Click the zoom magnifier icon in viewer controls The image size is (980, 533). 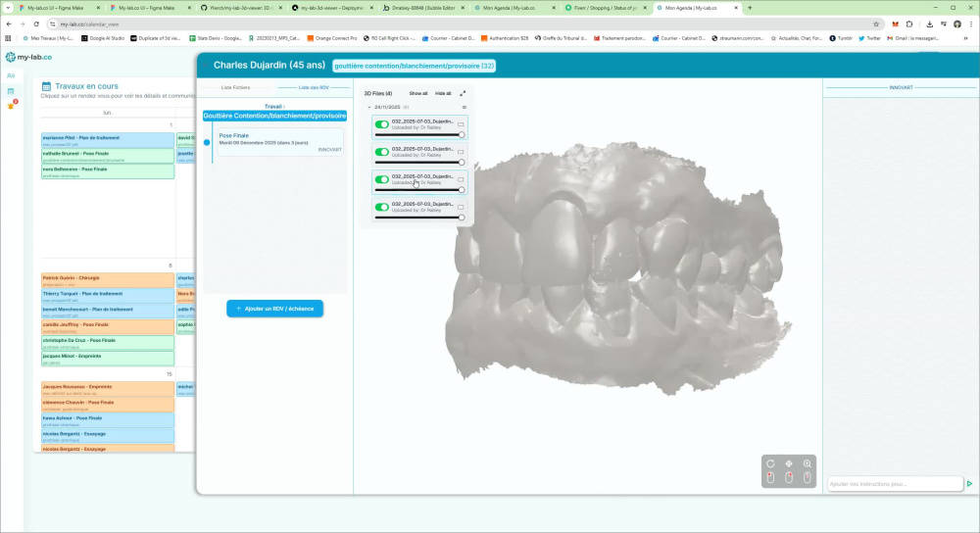click(808, 463)
